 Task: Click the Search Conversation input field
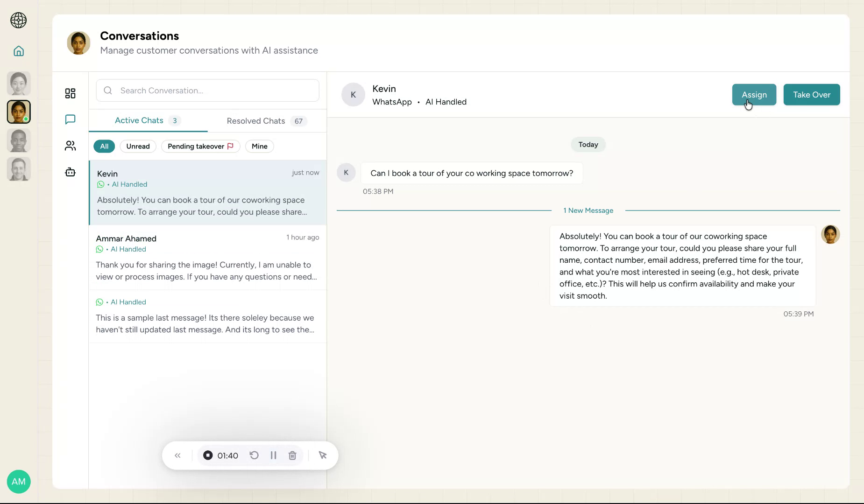pos(207,90)
